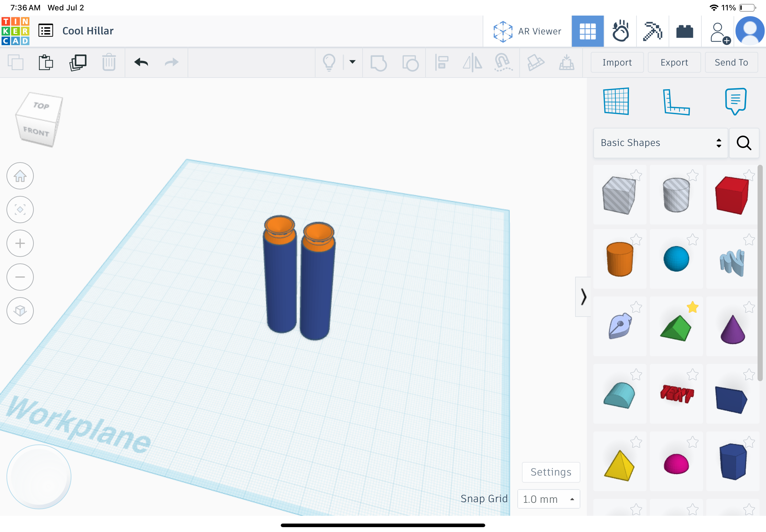The width and height of the screenshot is (766, 532).
Task: Open the Basic Shapes category dropdown
Action: (x=660, y=143)
